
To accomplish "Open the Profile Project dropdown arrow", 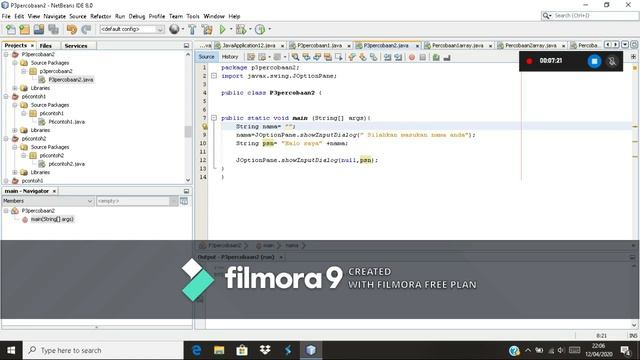I will coord(269,29).
